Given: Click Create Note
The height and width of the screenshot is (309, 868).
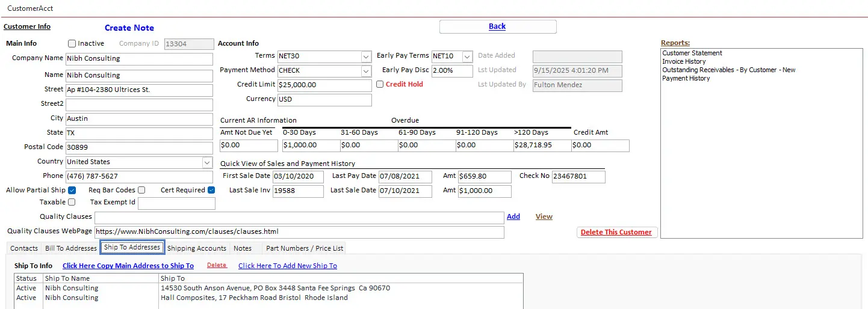Looking at the screenshot, I should [129, 28].
